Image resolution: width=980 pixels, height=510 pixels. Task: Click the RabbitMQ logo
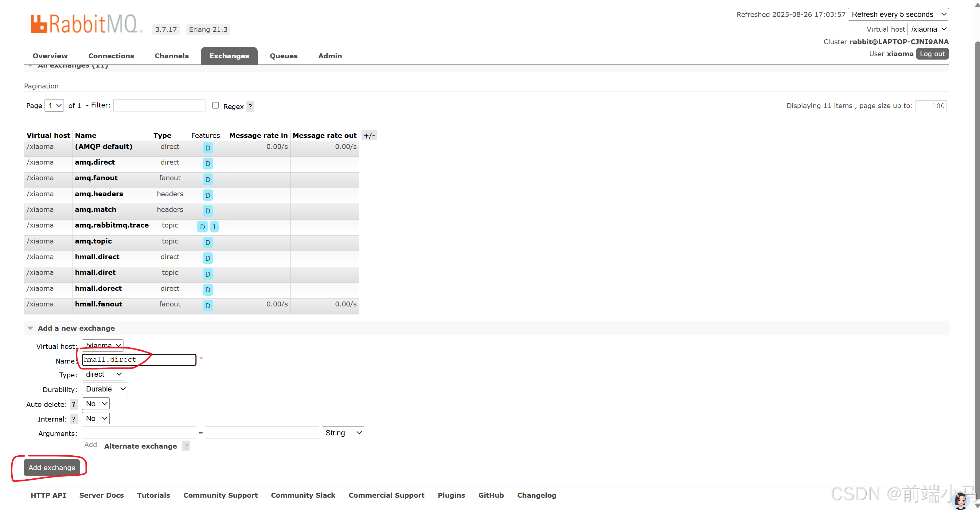[87, 24]
